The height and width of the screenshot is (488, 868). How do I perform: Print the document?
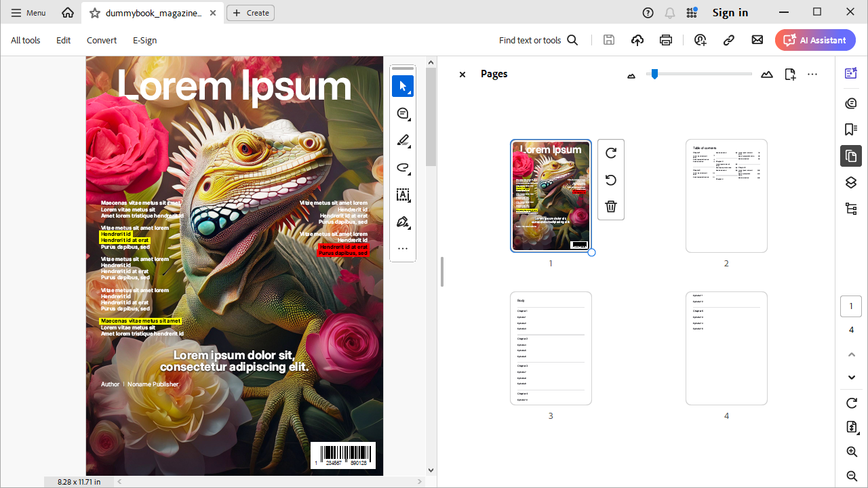[666, 40]
